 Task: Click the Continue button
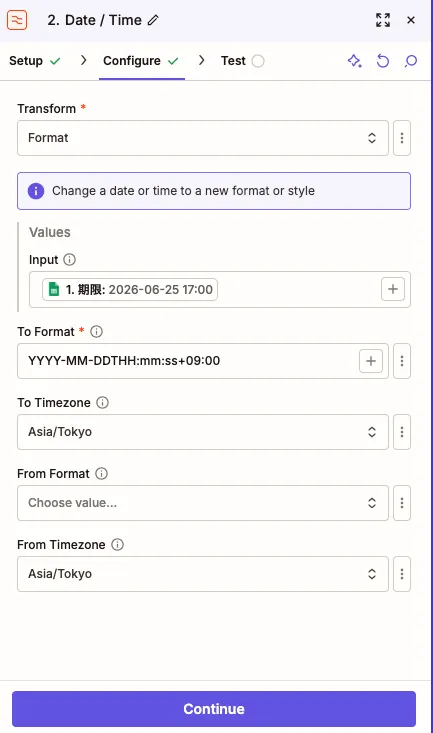click(214, 709)
